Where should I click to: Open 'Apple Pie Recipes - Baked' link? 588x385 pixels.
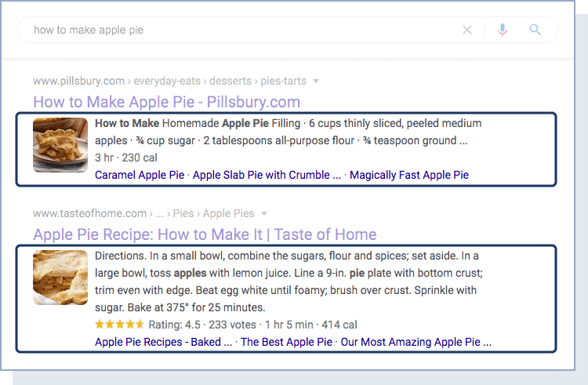(163, 342)
